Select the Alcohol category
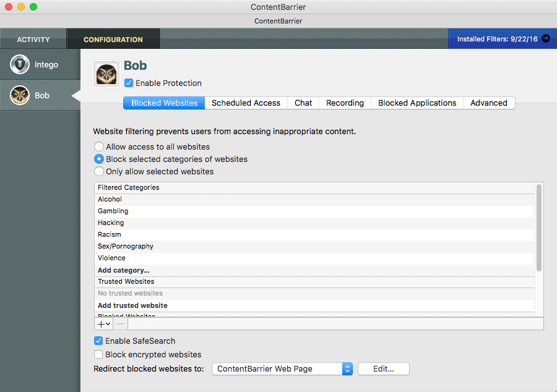557x392 pixels. click(314, 199)
